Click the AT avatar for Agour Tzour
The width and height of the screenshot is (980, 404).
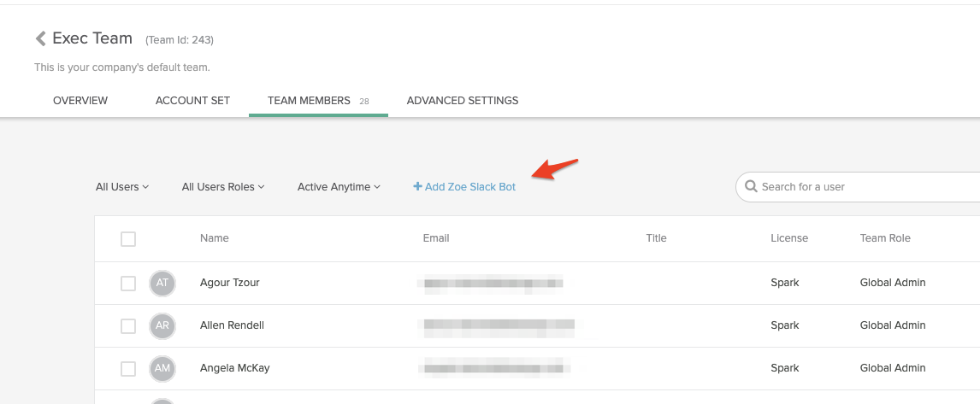click(x=162, y=283)
